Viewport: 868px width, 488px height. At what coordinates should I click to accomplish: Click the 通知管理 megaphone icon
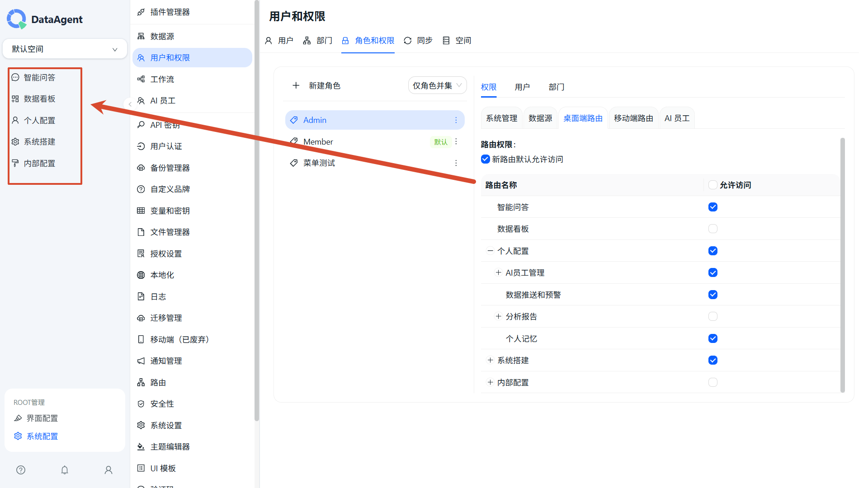tap(141, 361)
